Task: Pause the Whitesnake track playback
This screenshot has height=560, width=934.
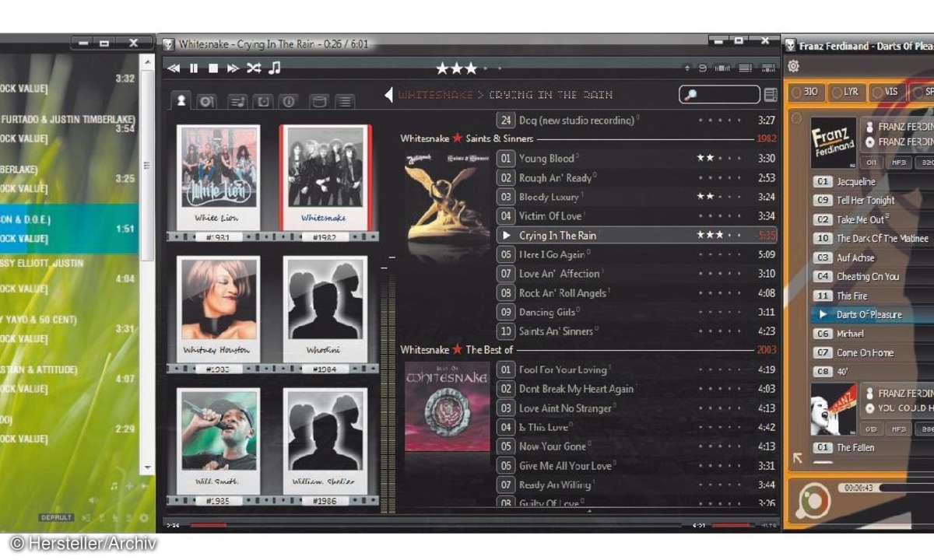Action: pyautogui.click(x=194, y=68)
